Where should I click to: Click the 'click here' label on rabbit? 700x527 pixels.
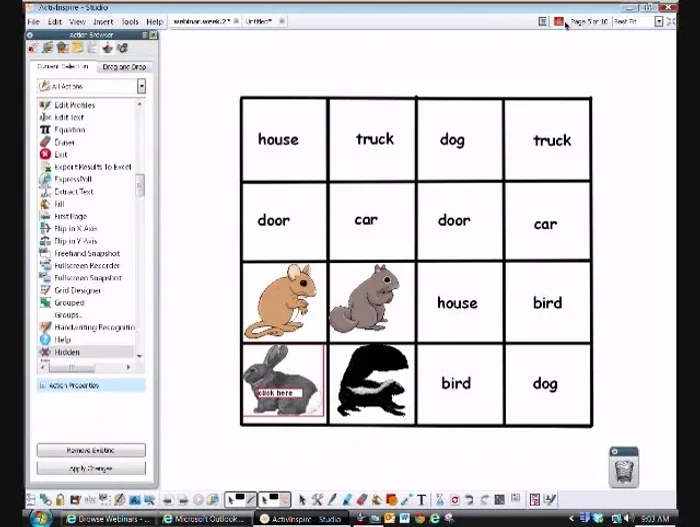(279, 393)
